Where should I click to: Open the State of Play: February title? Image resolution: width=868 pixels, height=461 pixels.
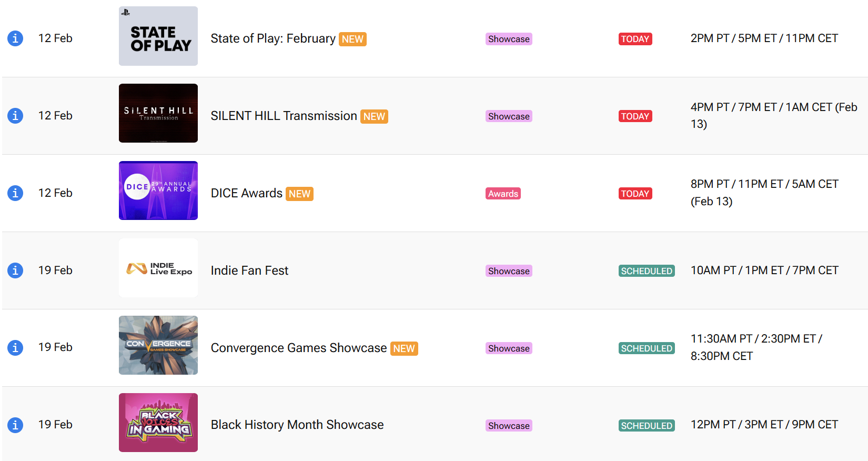coord(273,38)
